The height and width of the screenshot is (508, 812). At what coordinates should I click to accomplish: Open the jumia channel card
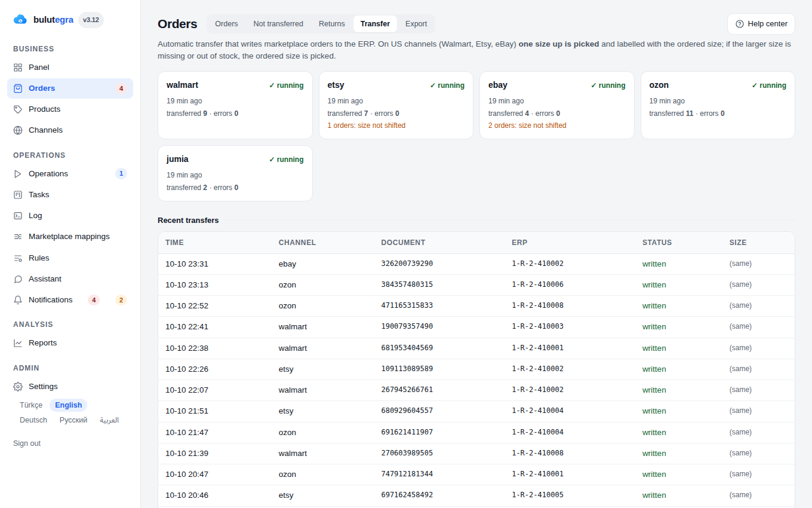point(235,173)
